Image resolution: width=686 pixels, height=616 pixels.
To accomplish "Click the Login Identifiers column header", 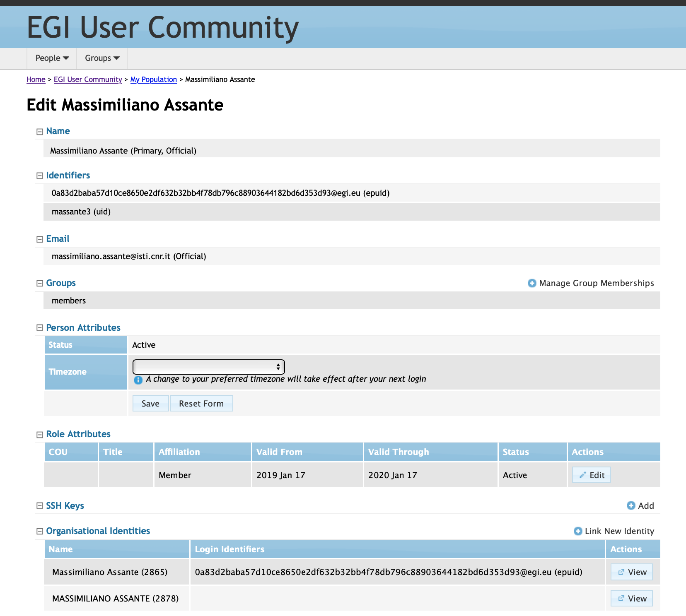I will [x=398, y=549].
